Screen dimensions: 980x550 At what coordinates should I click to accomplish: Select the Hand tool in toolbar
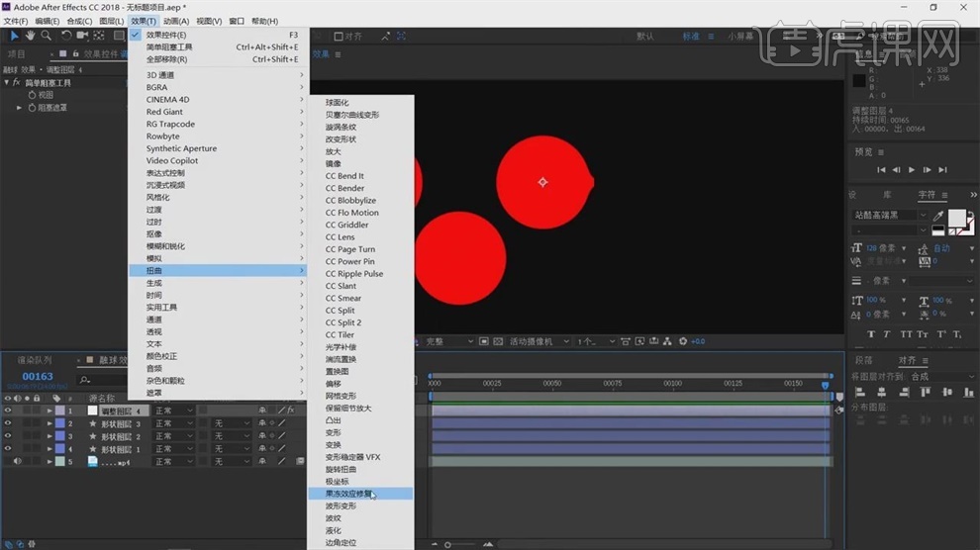coord(31,36)
